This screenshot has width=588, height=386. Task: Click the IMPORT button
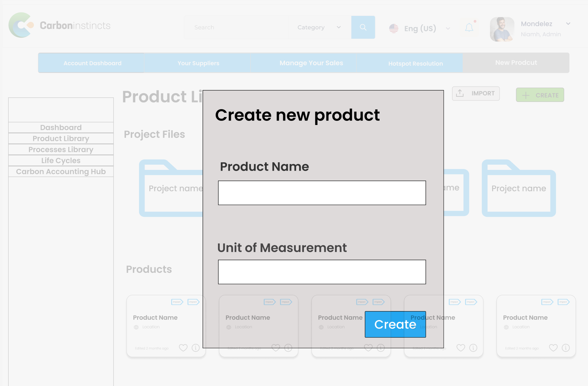476,93
